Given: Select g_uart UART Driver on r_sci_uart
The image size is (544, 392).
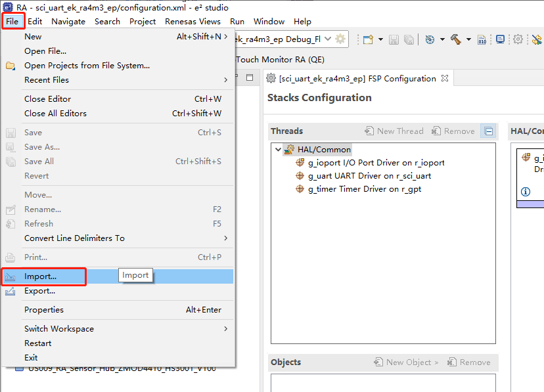Looking at the screenshot, I should tap(363, 176).
